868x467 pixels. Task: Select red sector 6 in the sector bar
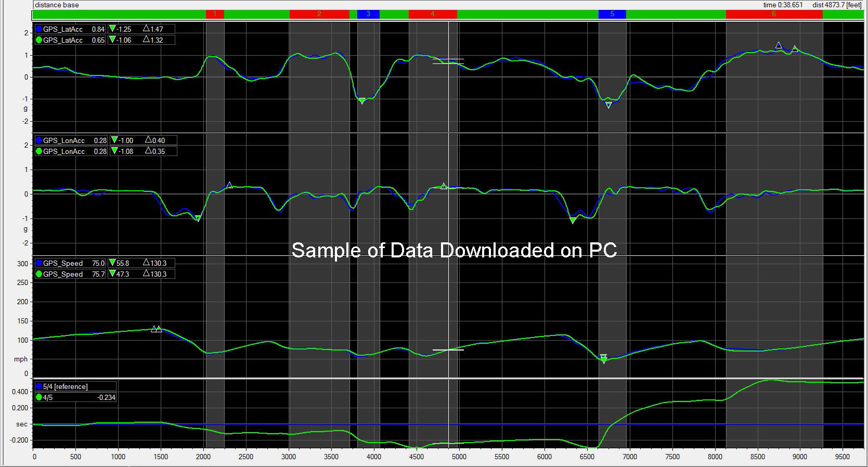click(774, 14)
